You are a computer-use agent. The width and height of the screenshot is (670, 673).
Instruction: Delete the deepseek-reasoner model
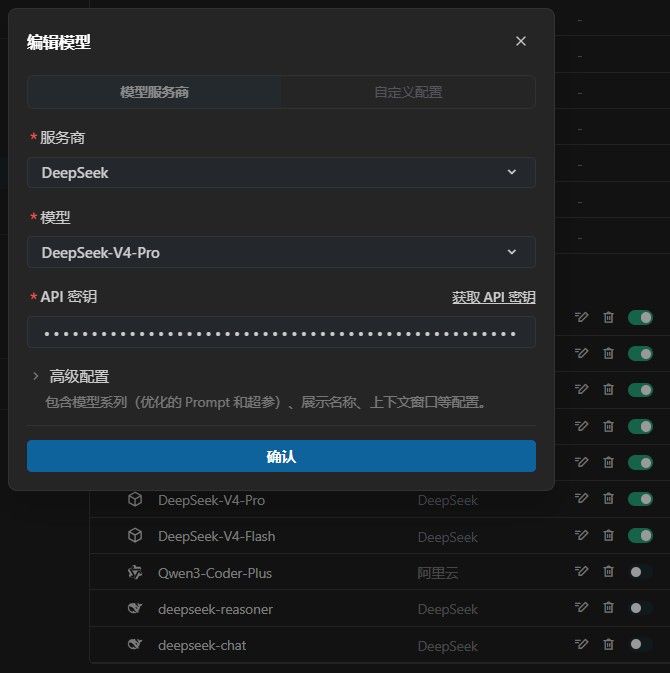(608, 607)
